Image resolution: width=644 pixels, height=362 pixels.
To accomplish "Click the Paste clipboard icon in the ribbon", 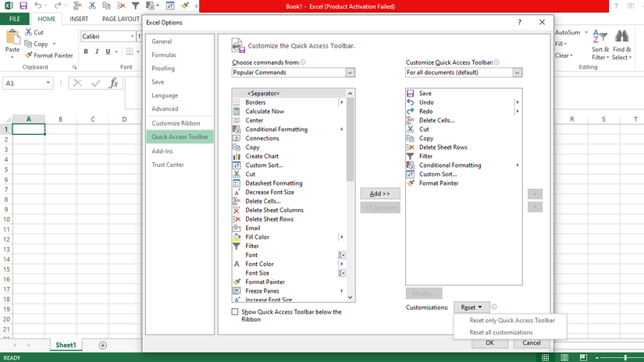I will click(12, 37).
